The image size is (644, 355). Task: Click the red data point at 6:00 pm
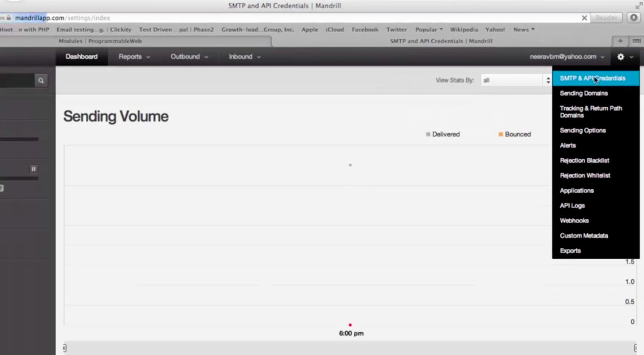click(x=350, y=325)
